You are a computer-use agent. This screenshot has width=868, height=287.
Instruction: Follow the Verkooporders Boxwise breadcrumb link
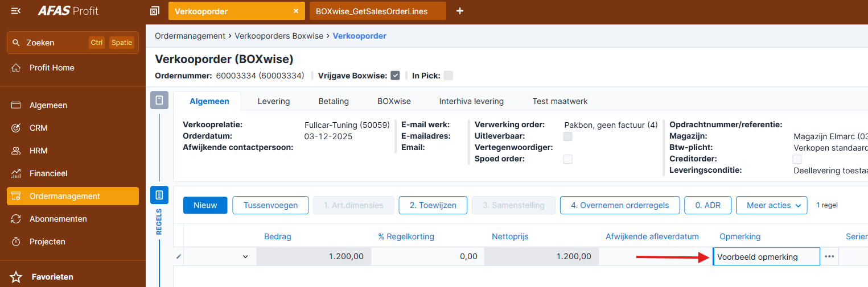click(279, 36)
